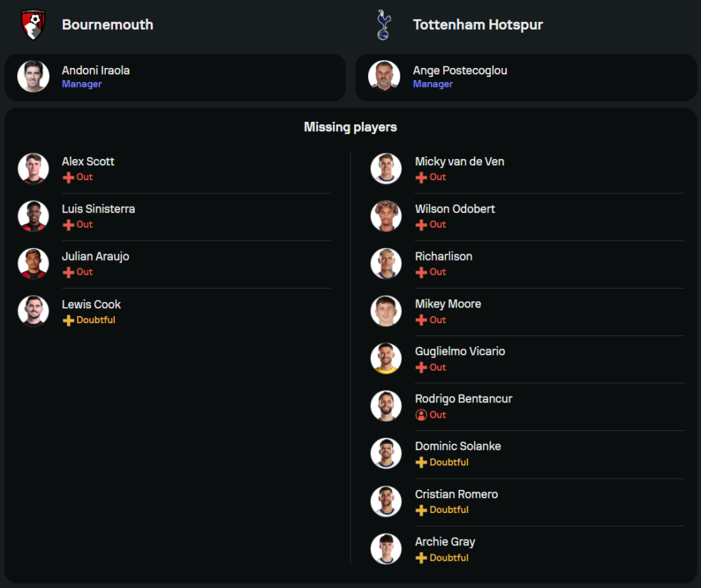Open the Tottenham Hotspur team name link
This screenshot has width=701, height=588.
click(477, 25)
